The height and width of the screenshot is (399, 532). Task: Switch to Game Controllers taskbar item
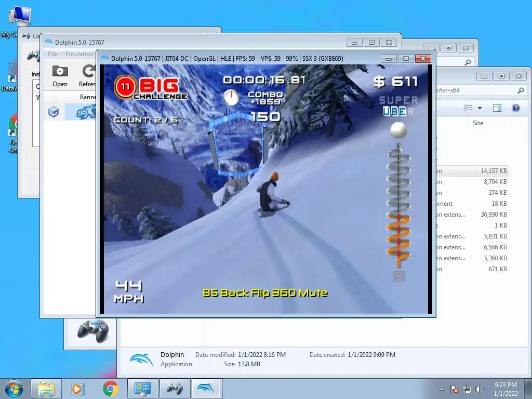pyautogui.click(x=175, y=389)
